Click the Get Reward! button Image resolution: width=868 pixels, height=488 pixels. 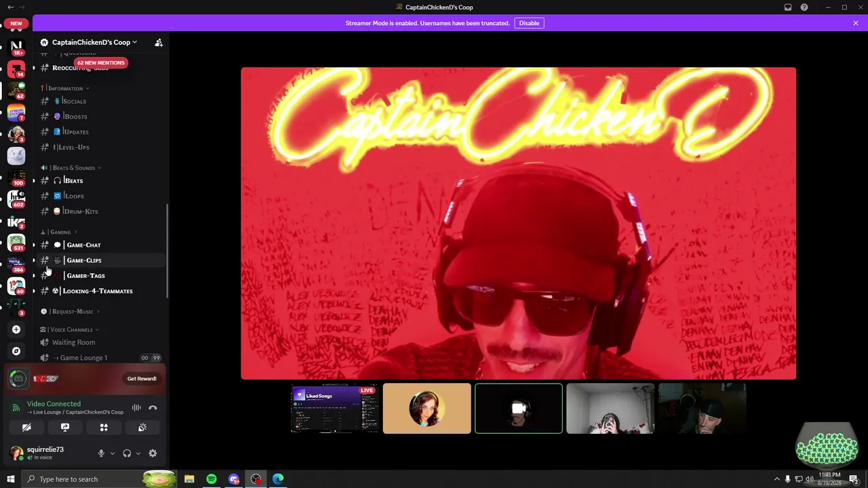pyautogui.click(x=142, y=378)
